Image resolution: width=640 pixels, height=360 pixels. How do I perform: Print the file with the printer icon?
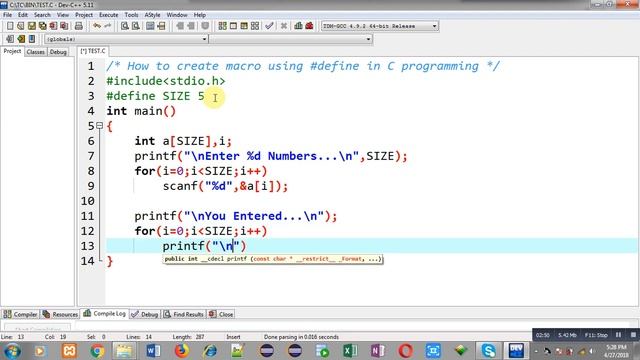[78, 26]
